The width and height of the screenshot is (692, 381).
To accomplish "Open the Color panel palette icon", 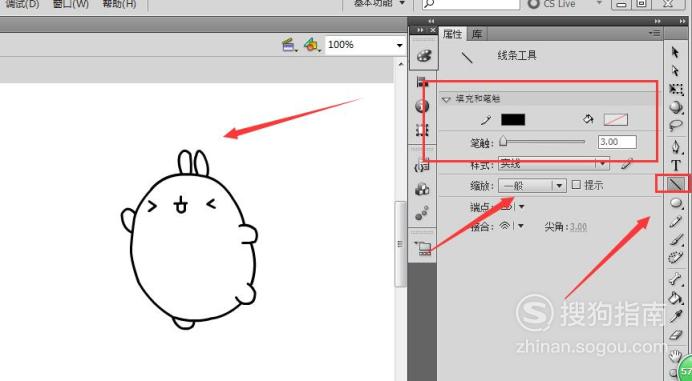I will coord(424,56).
